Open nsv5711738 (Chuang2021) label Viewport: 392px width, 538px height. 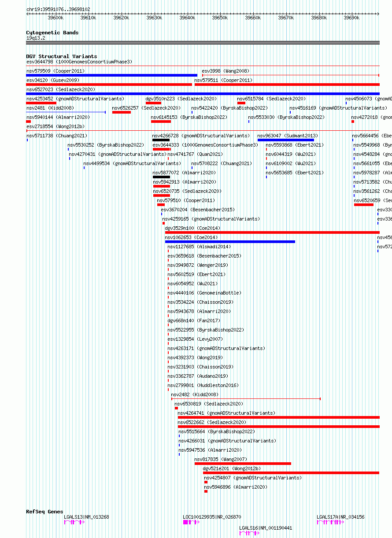click(x=56, y=136)
